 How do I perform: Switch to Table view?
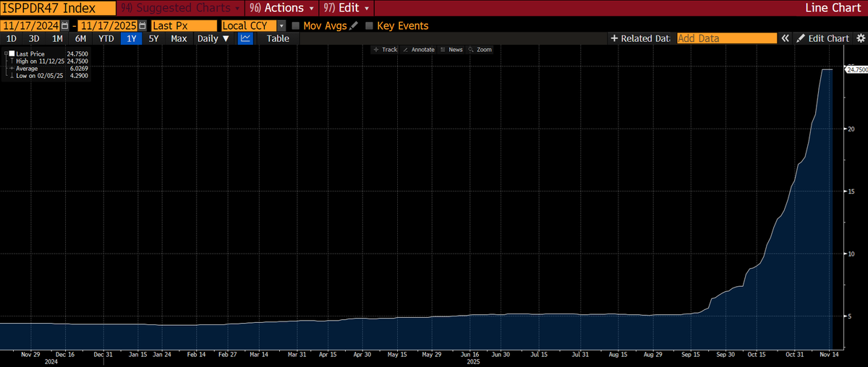pyautogui.click(x=278, y=38)
